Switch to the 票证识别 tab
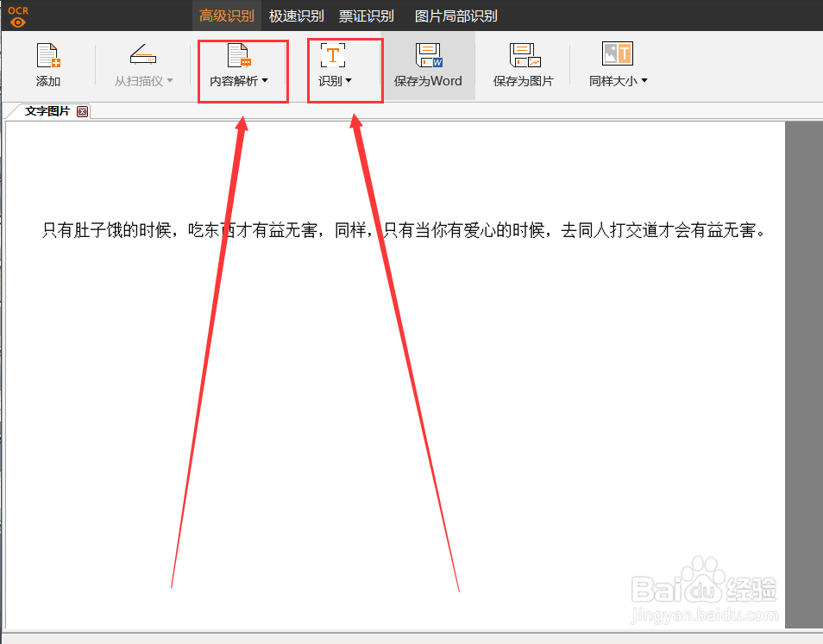This screenshot has width=823, height=644. pyautogui.click(x=368, y=16)
